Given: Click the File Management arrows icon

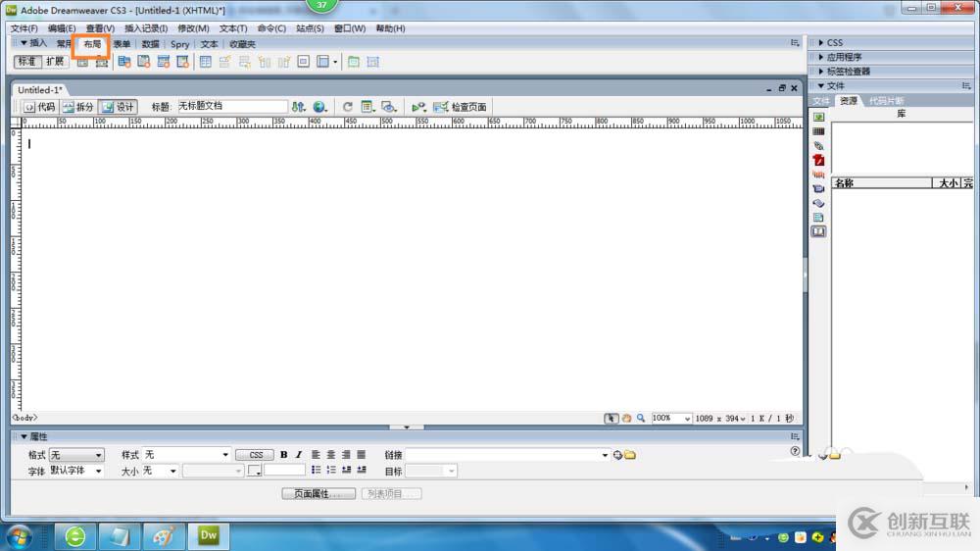Looking at the screenshot, I should [298, 107].
